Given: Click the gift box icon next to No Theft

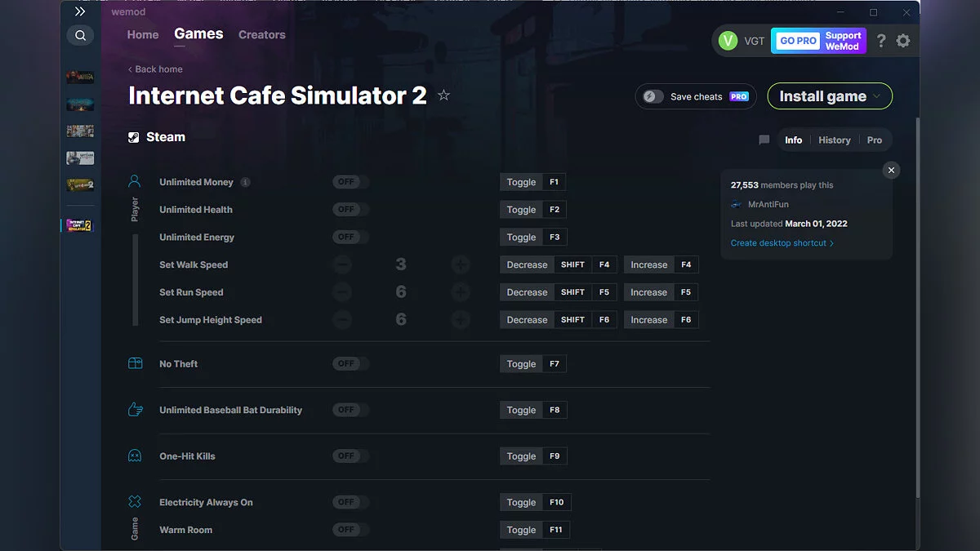Looking at the screenshot, I should pos(135,363).
